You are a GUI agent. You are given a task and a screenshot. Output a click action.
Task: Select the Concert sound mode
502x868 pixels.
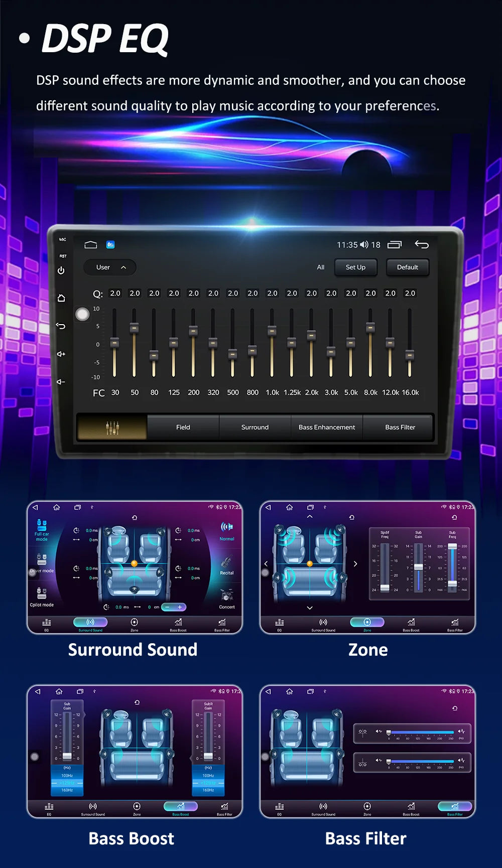226,599
